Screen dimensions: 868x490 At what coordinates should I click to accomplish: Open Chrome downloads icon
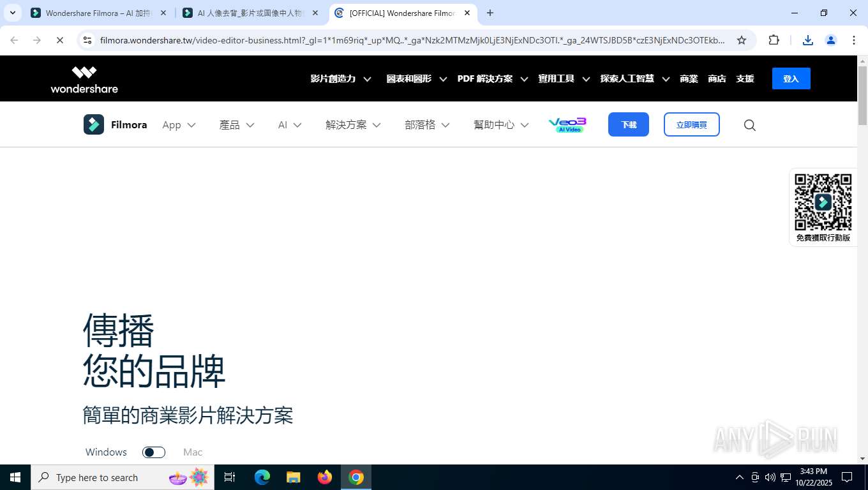pos(807,40)
